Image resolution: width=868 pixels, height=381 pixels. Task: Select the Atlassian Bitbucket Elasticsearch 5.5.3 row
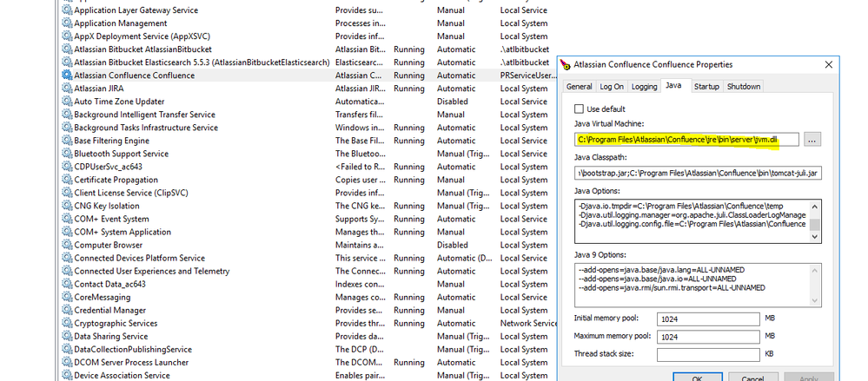(x=308, y=62)
